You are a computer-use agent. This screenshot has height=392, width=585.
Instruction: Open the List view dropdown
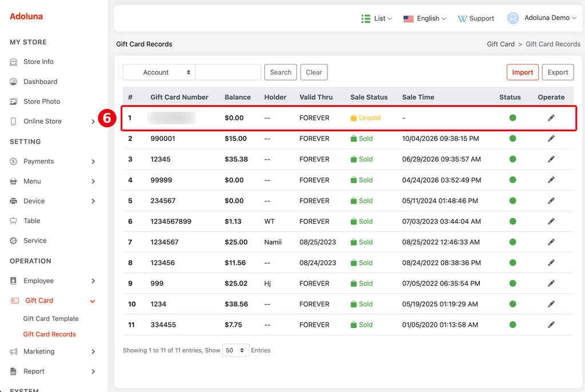[x=377, y=18]
